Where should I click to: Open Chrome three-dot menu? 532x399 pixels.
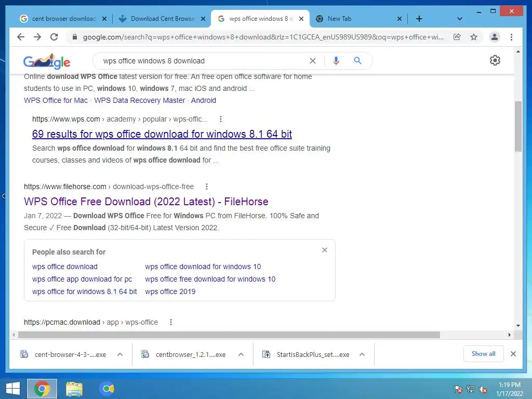click(511, 37)
